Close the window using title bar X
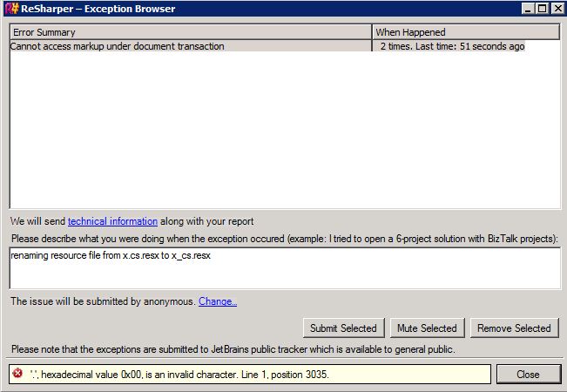Image resolution: width=567 pixels, height=392 pixels. [557, 9]
